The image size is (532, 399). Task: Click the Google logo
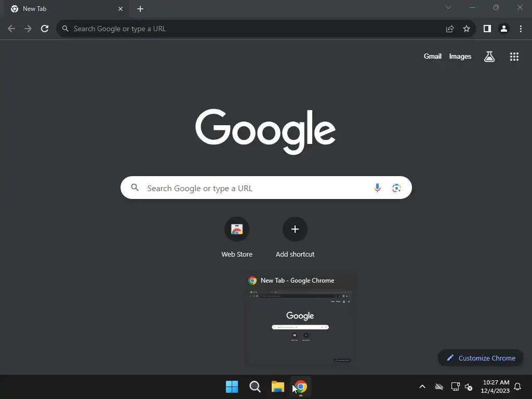265,131
